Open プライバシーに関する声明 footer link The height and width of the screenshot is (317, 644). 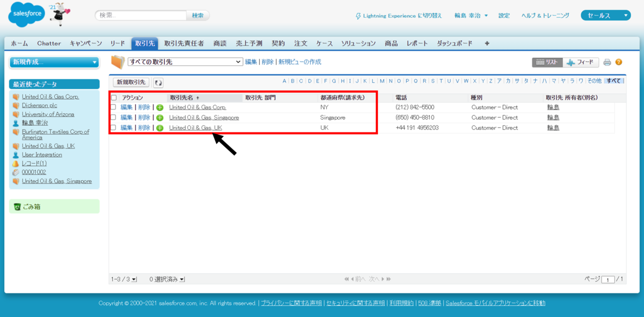click(291, 303)
